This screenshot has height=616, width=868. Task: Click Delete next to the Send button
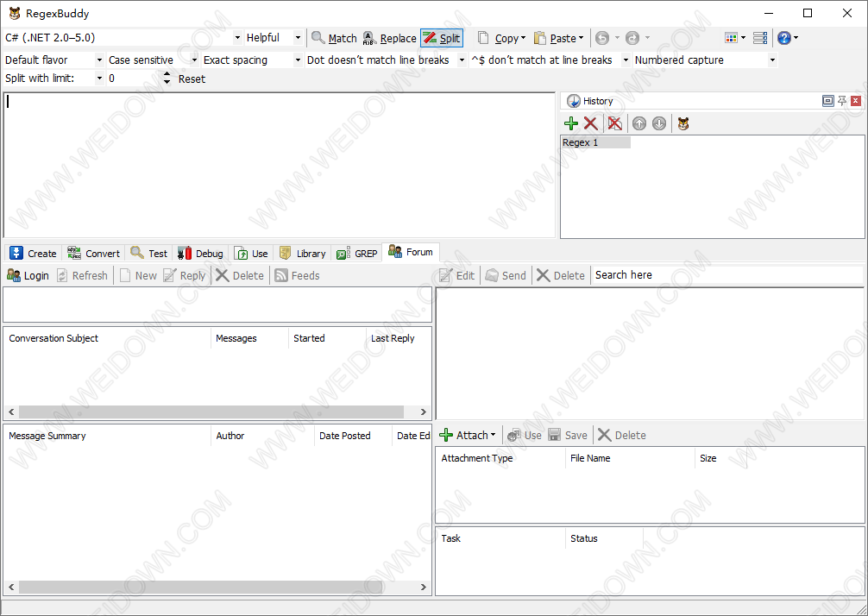point(561,275)
